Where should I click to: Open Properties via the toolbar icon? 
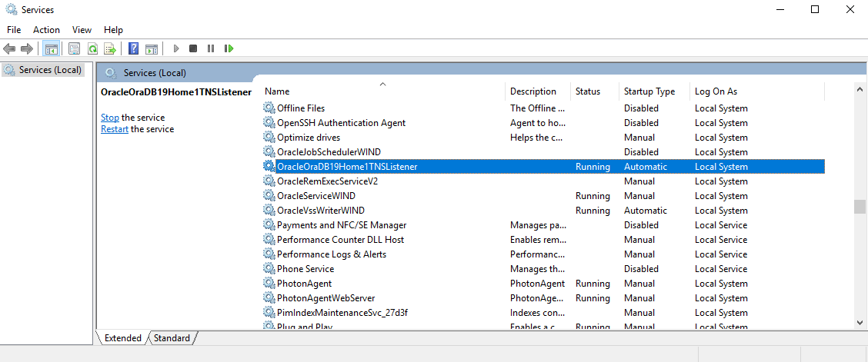(x=74, y=48)
